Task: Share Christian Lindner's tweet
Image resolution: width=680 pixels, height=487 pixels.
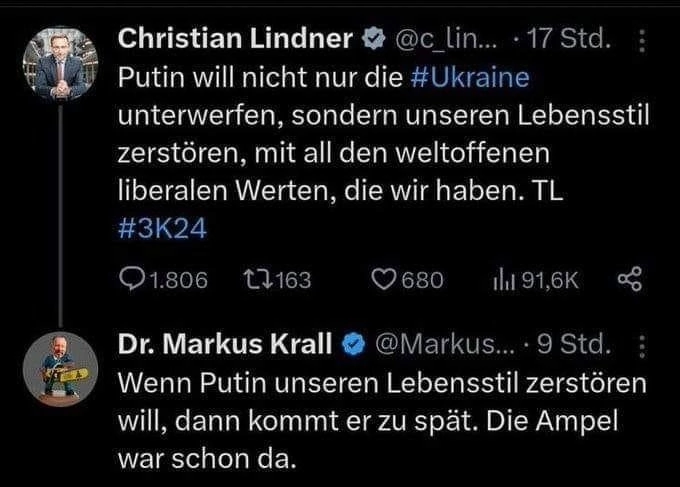Action: click(x=629, y=281)
